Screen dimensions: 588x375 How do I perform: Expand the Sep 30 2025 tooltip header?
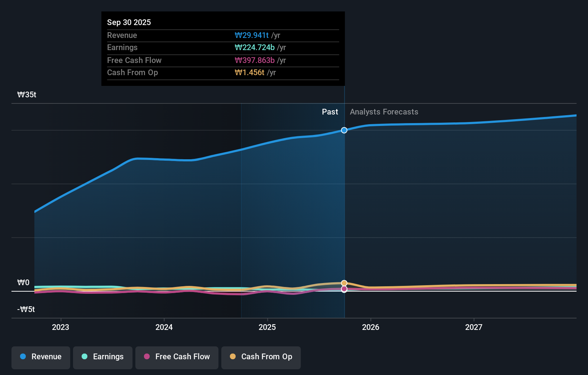(x=129, y=22)
